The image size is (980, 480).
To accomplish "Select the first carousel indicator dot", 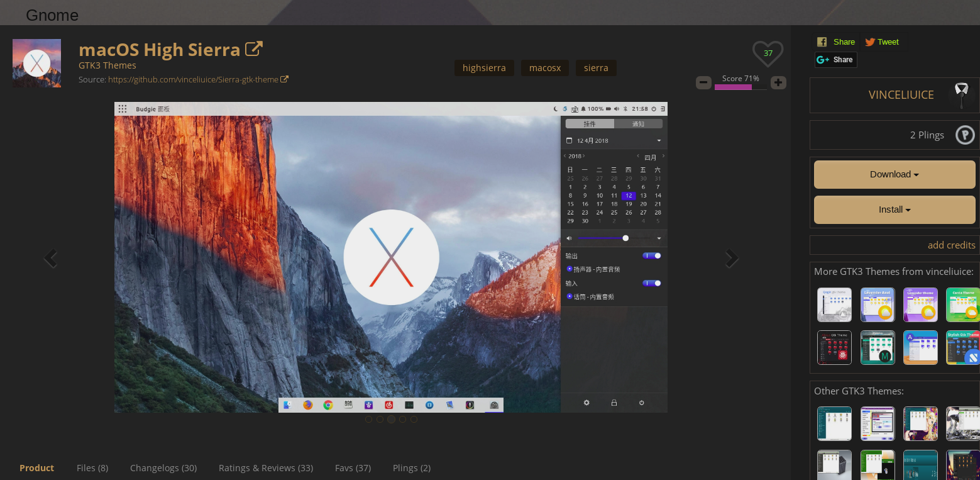I will [x=368, y=419].
